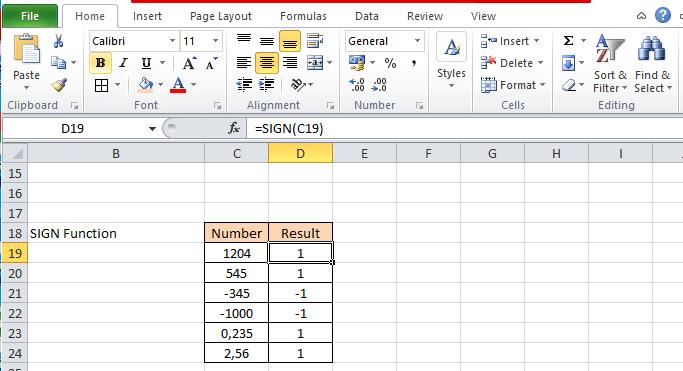Open the Borders dropdown arrow
The height and width of the screenshot is (371, 683).
(117, 84)
